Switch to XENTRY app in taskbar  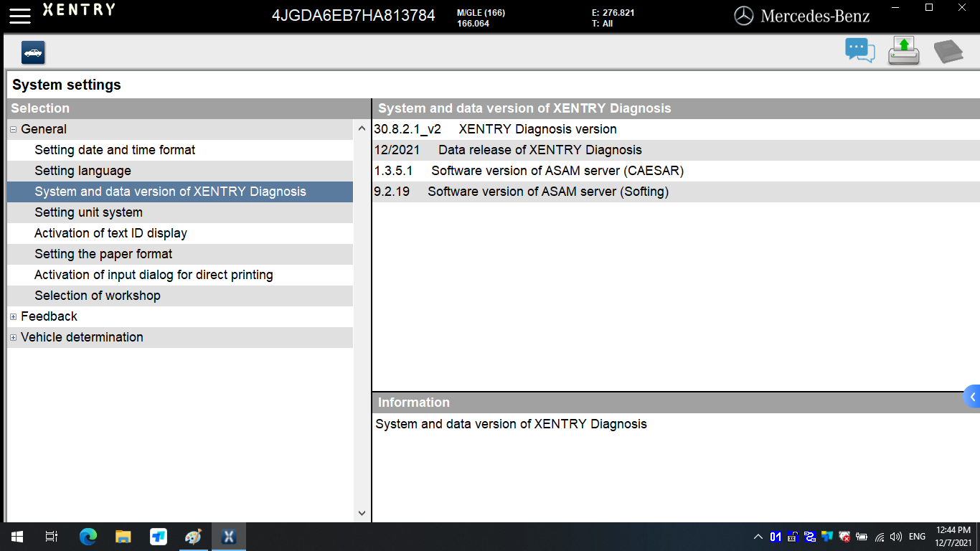point(229,537)
